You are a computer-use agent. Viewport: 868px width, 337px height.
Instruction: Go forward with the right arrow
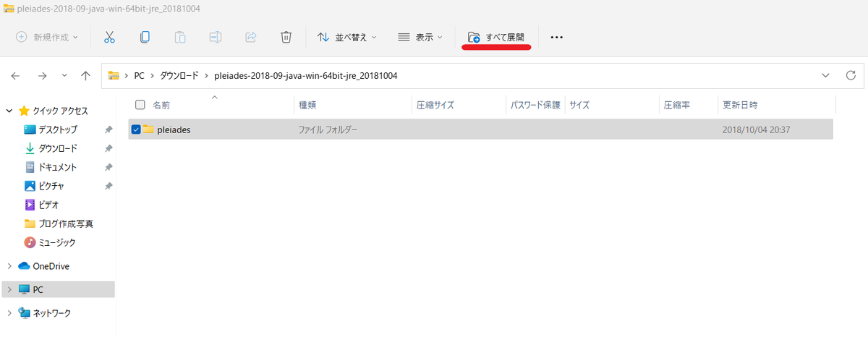tap(42, 75)
